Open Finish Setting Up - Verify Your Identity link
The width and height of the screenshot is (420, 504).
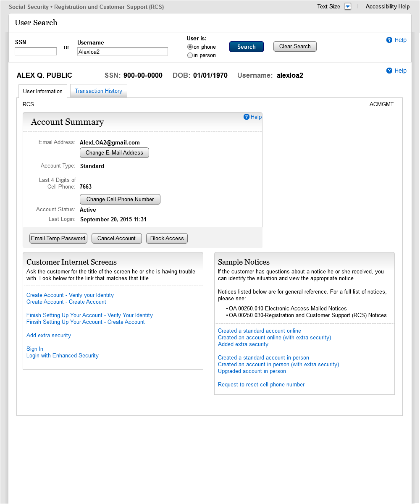coord(89,315)
